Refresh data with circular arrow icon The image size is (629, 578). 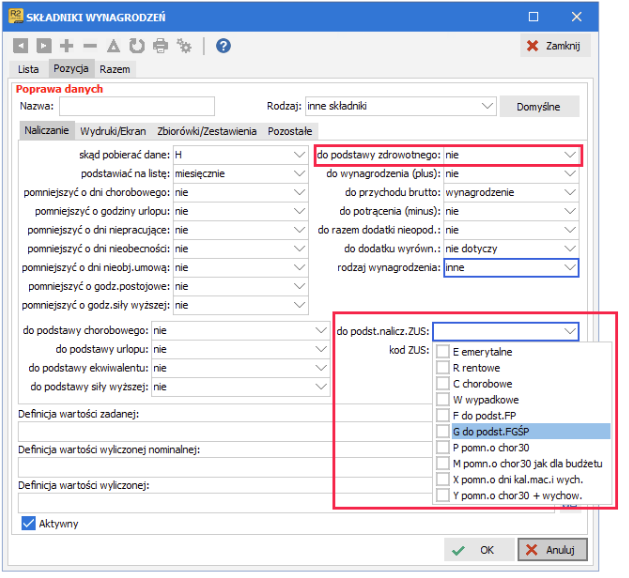137,46
